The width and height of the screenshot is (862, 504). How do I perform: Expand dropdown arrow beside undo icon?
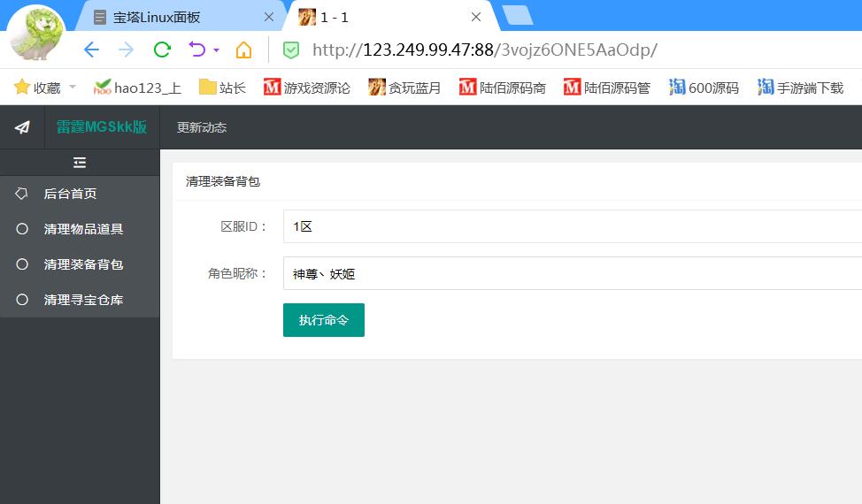216,50
